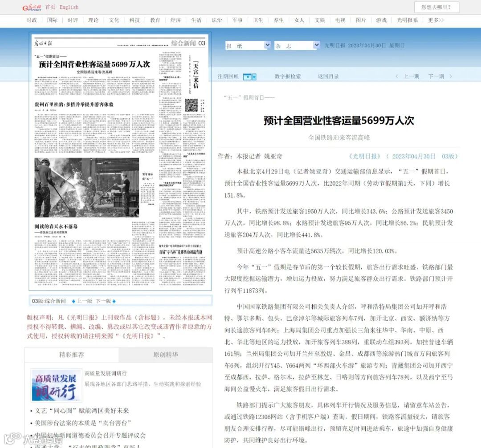Image resolution: width=481 pixels, height=448 pixels.
Task: Go to next issue 下一期
Action: point(436,77)
